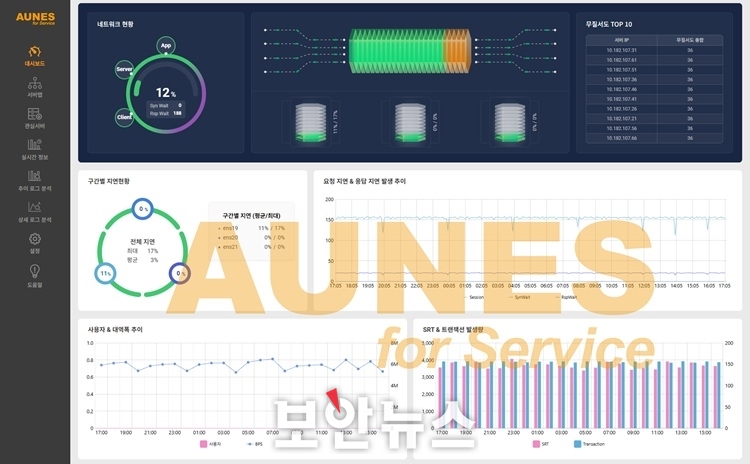Go to 관심서버 in the sidebar
Viewport: 750px width, 464px height.
pos(34,114)
